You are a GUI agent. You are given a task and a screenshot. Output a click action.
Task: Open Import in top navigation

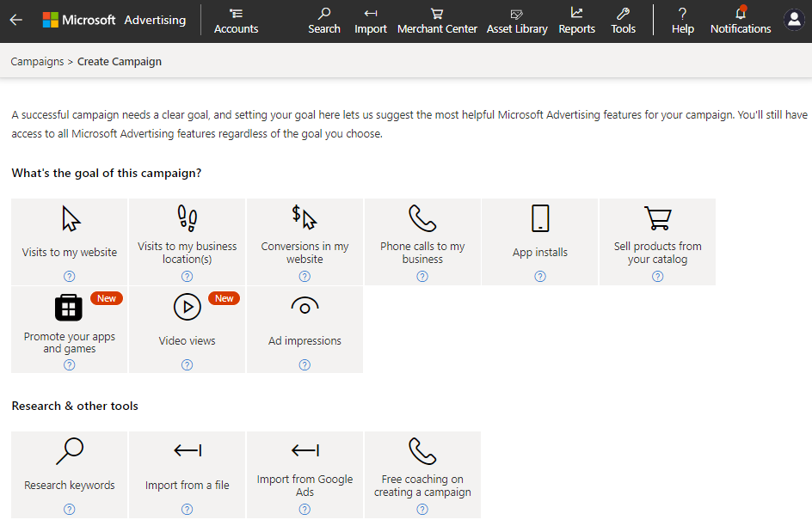371,21
